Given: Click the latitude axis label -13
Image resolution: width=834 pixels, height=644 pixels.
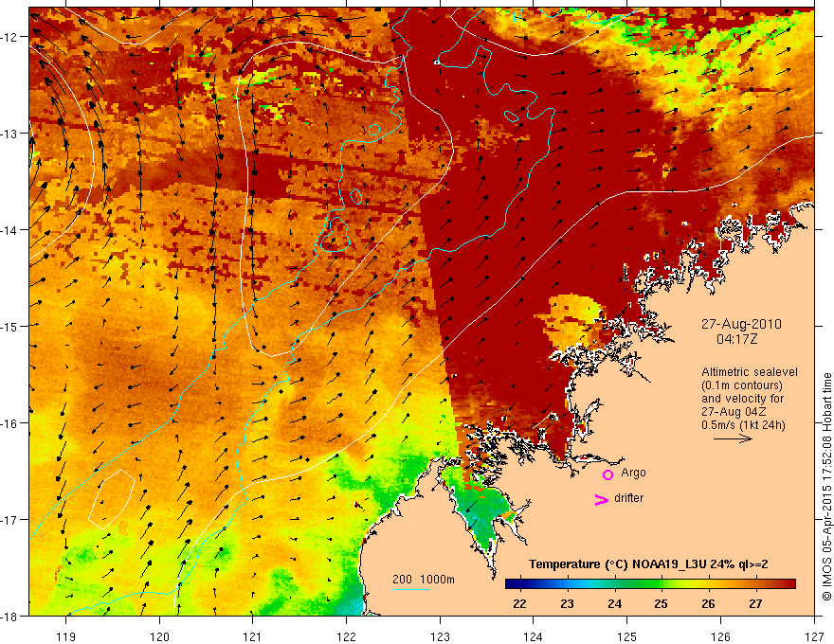Looking at the screenshot, I should [10, 134].
